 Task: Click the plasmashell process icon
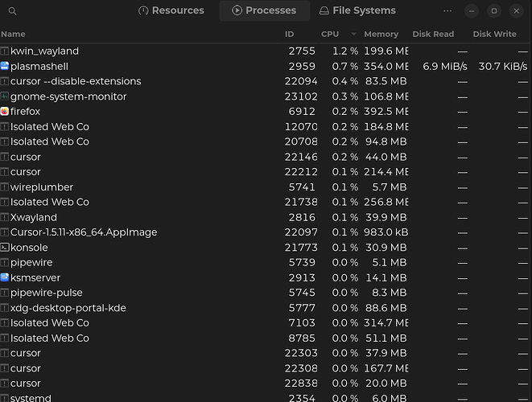point(4,66)
